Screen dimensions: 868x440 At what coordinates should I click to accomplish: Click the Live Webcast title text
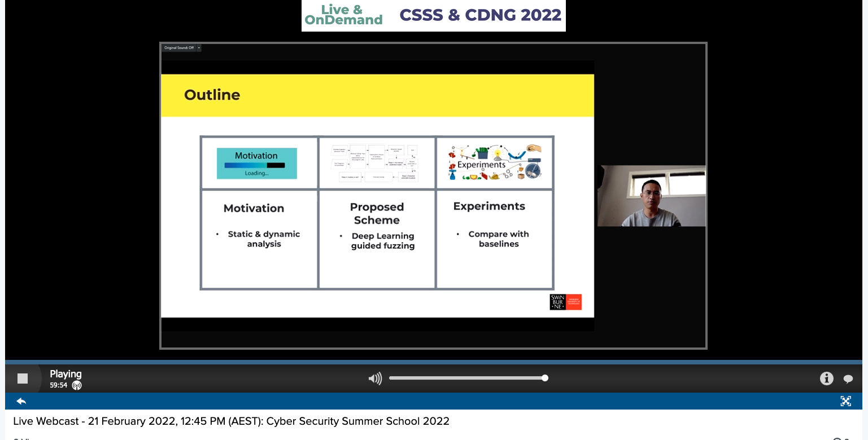231,421
